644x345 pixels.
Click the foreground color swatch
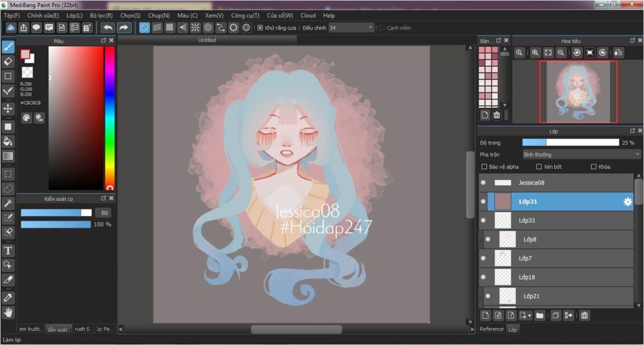[25, 54]
